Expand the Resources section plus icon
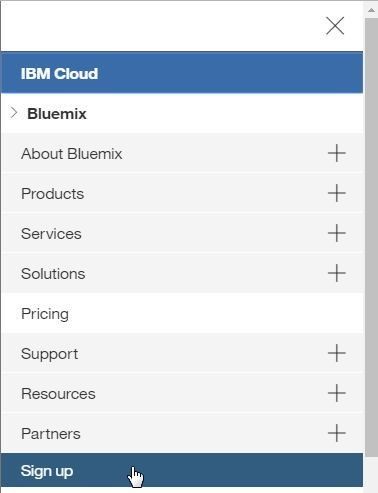Image resolution: width=378 pixels, height=493 pixels. coord(337,393)
